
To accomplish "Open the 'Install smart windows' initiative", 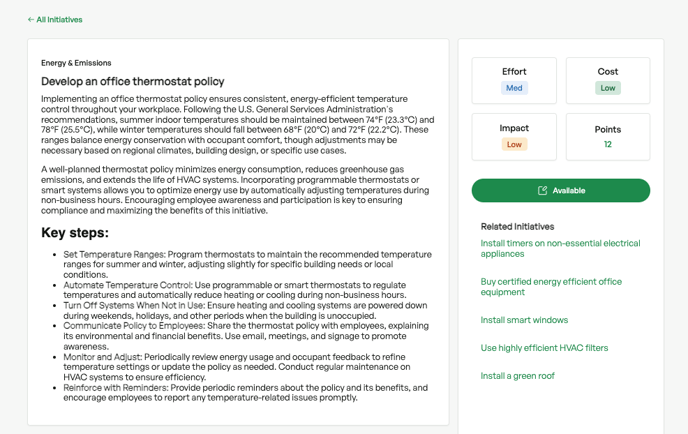I will (524, 320).
